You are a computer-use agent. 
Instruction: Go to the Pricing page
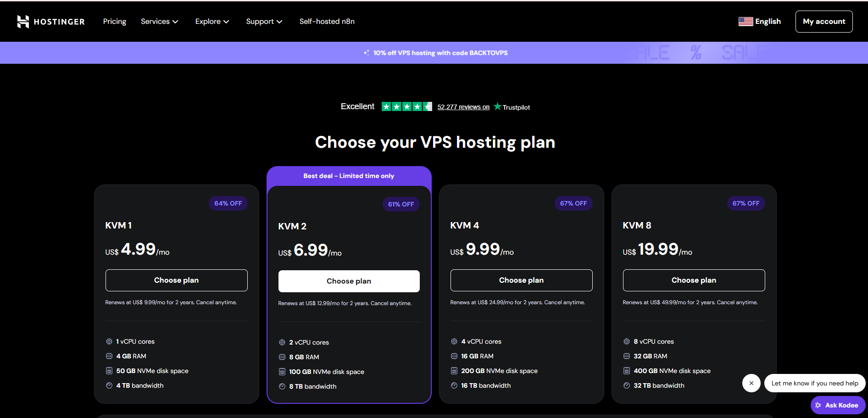115,22
